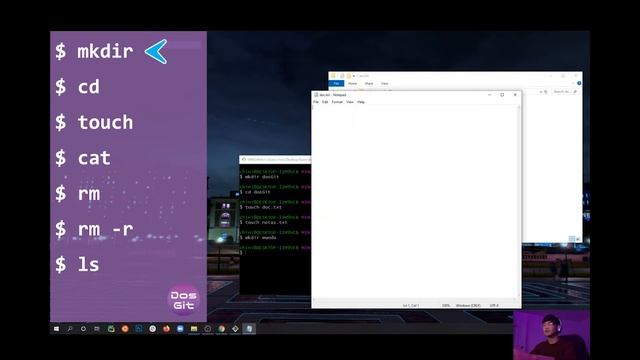This screenshot has width=640, height=360.
Task: Open Task View on the taskbar
Action: (x=97, y=329)
